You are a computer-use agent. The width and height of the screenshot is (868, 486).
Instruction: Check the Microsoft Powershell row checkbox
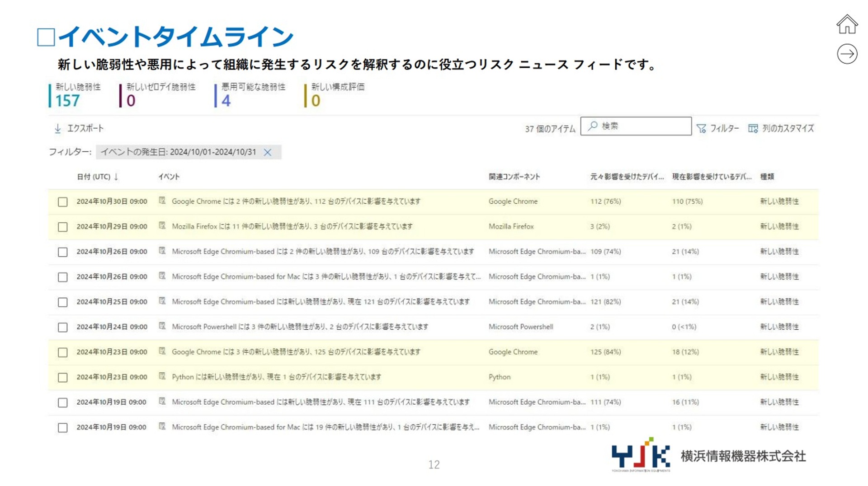click(x=63, y=327)
